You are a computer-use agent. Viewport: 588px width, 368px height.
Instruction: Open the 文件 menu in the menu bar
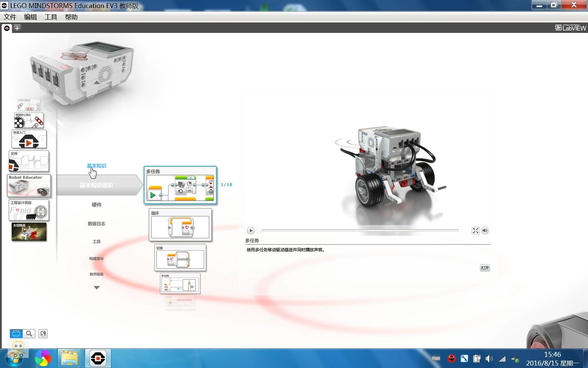(10, 17)
